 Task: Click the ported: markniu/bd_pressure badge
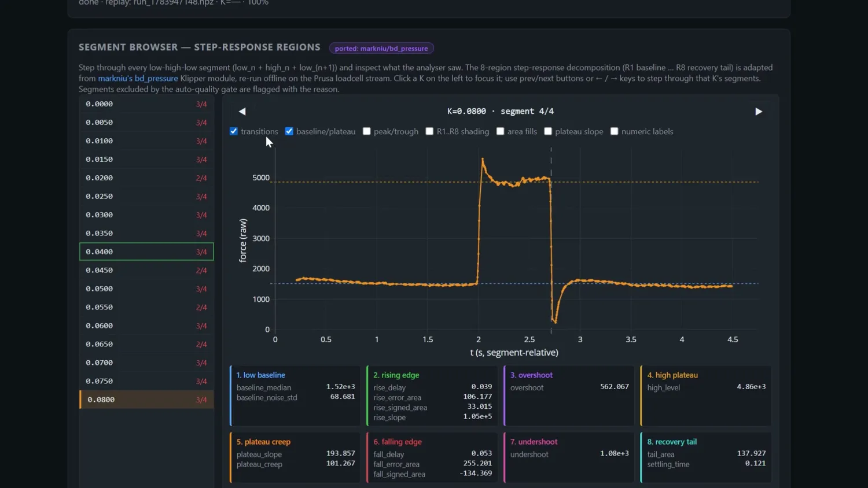tap(381, 49)
